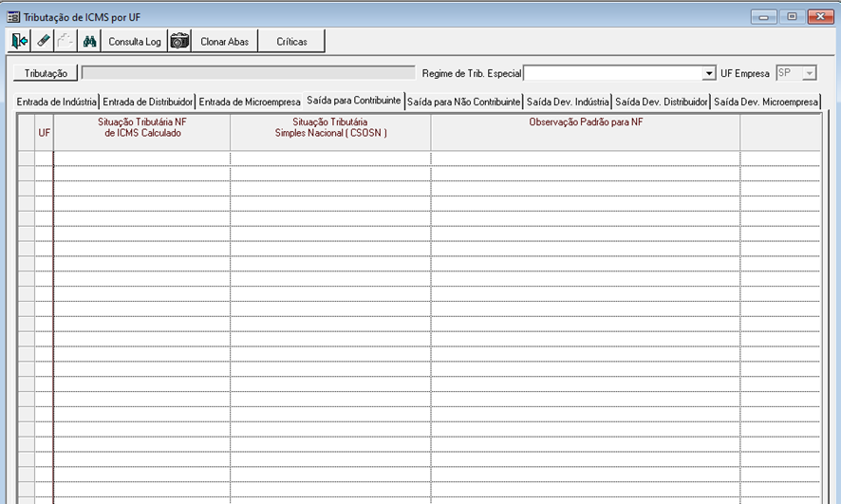Image resolution: width=841 pixels, height=504 pixels.
Task: Switch to Saída Dev. Distribuidor tab
Action: pyautogui.click(x=662, y=102)
